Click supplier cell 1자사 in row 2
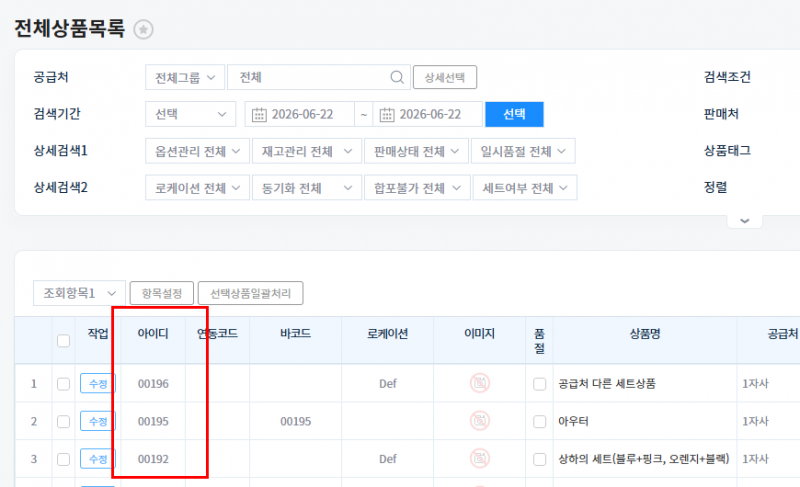This screenshot has height=487, width=800. (755, 421)
